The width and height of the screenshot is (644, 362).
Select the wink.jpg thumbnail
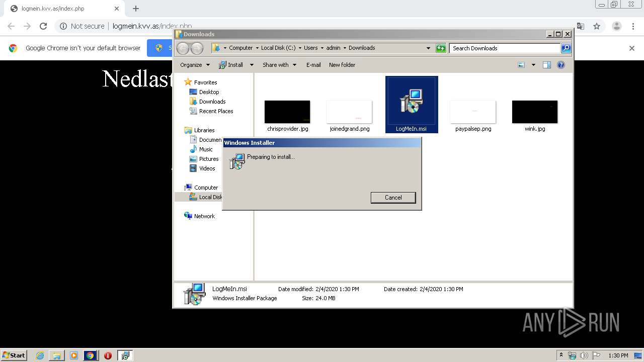534,112
